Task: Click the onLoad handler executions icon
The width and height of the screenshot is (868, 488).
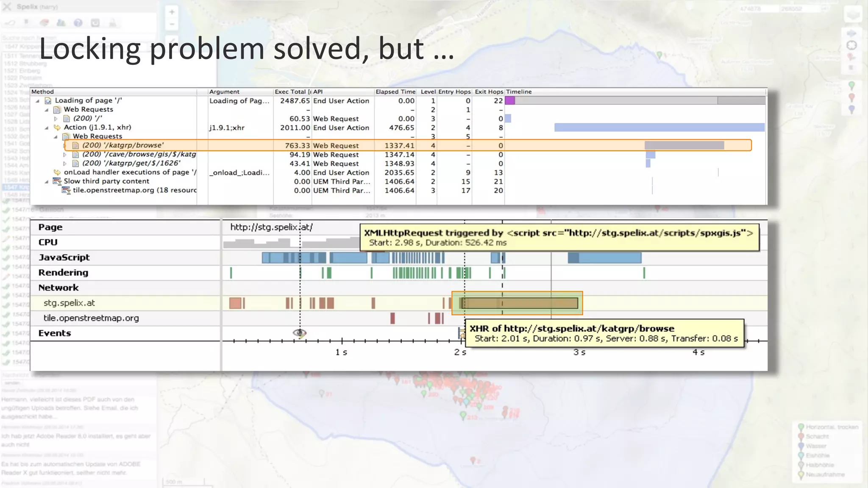Action: tap(57, 172)
